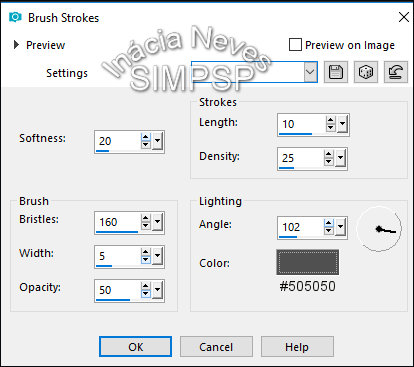Screen dimensions: 414x367
Task: Decrease Bristles with the down spinner arrow
Action: pos(146,226)
